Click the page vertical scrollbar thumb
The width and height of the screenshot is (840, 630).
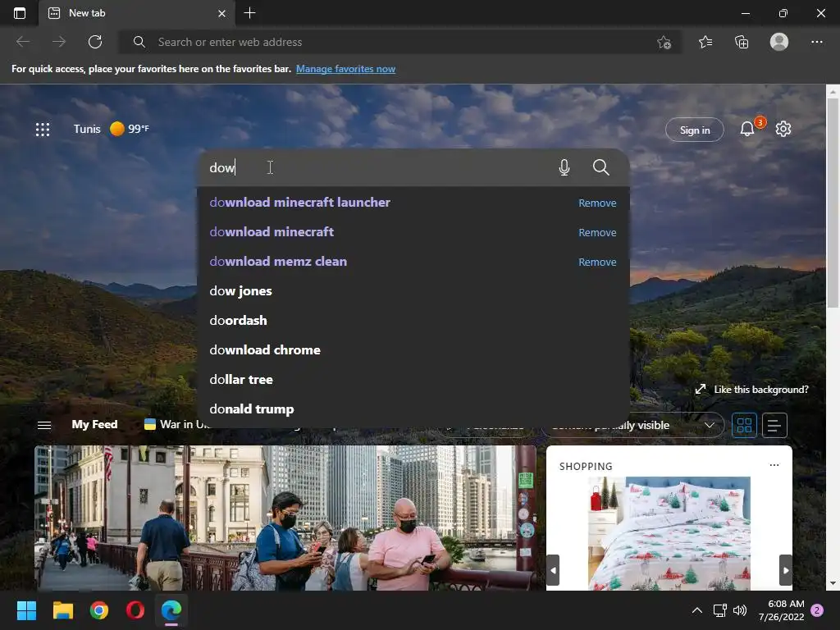click(833, 203)
